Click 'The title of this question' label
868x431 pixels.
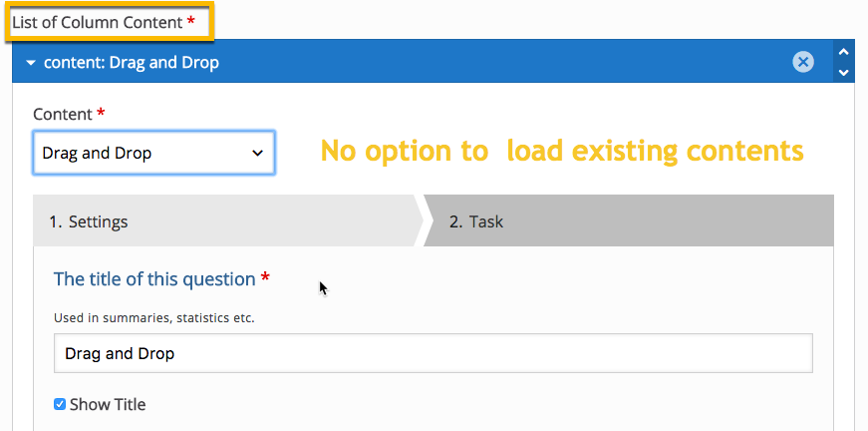[154, 279]
